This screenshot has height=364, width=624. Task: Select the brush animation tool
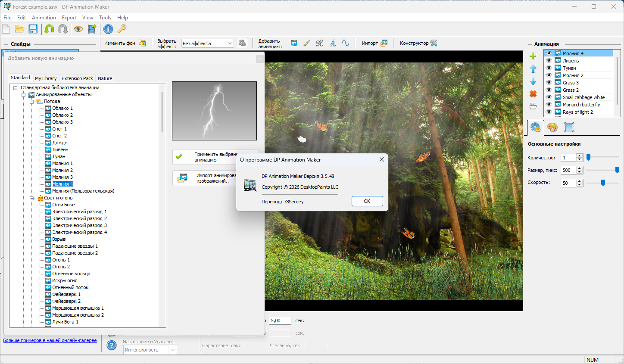pyautogui.click(x=307, y=43)
